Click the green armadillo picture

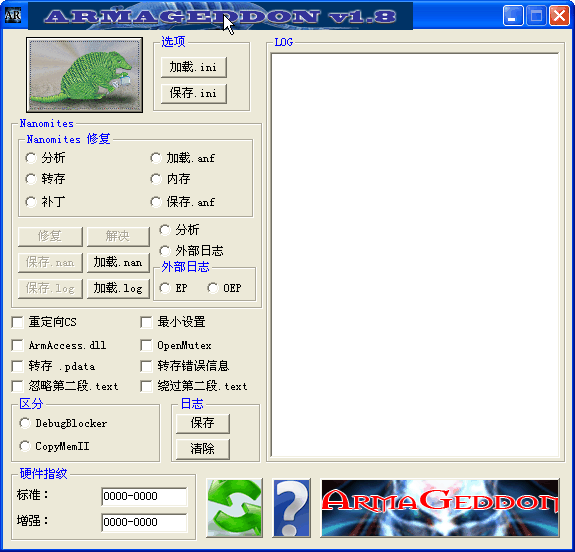(84, 75)
